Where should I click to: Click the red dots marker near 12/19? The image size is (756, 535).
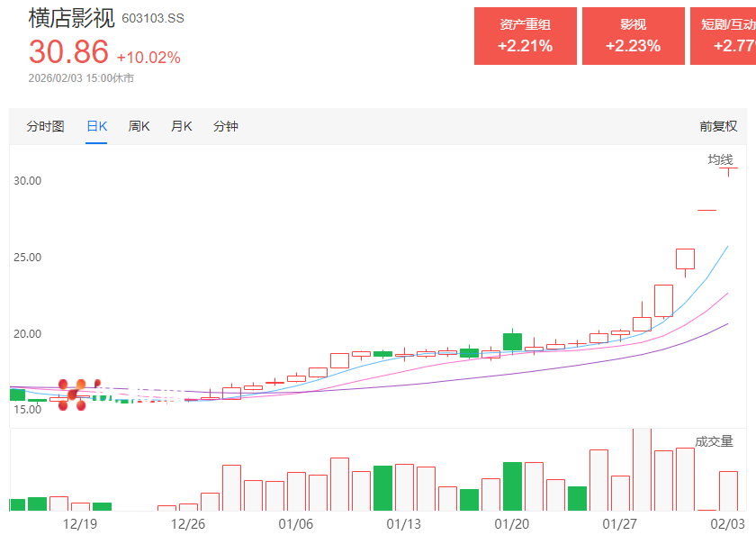pos(73,394)
